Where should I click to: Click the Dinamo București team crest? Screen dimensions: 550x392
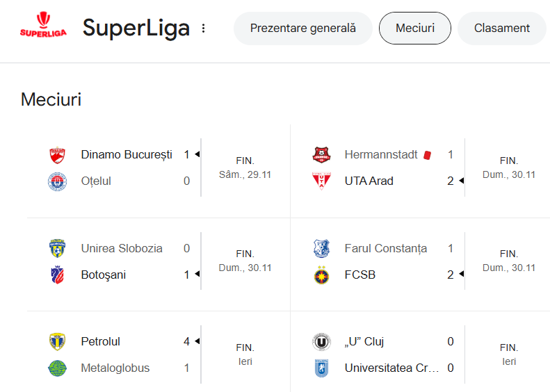pos(57,155)
